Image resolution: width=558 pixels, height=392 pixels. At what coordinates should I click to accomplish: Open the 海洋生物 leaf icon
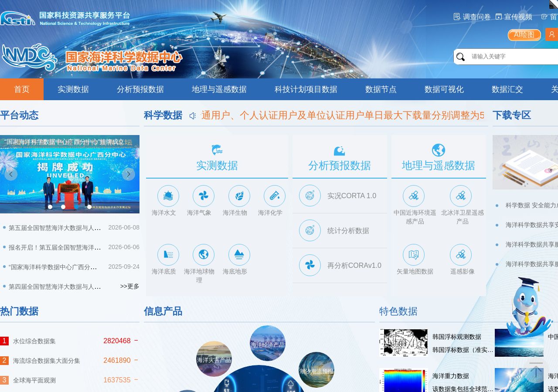[239, 196]
